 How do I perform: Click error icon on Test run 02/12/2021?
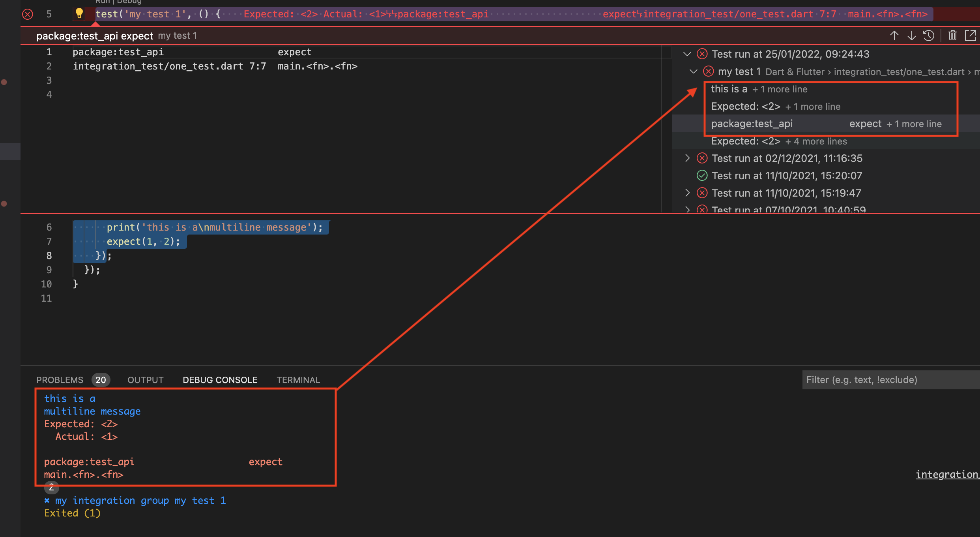702,158
